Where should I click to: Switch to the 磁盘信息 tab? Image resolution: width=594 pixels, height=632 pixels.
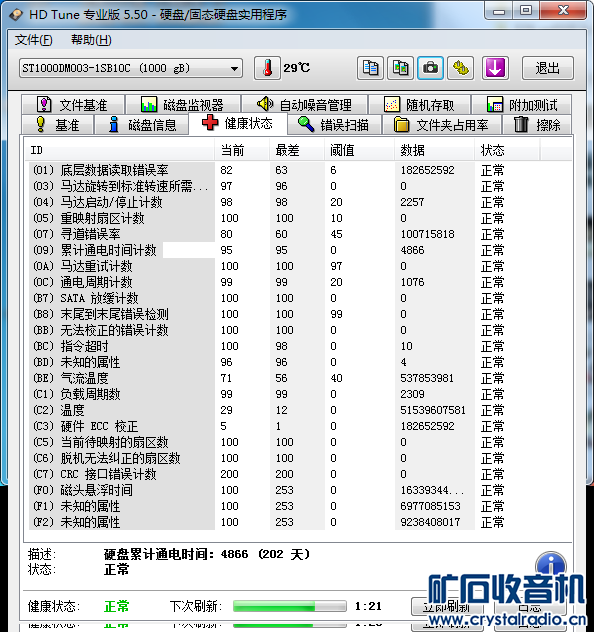pyautogui.click(x=142, y=125)
